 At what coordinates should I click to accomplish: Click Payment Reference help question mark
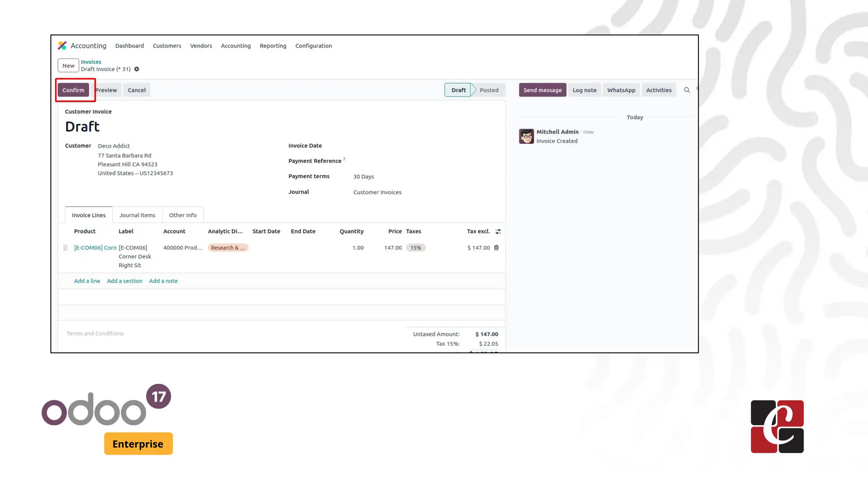344,159
